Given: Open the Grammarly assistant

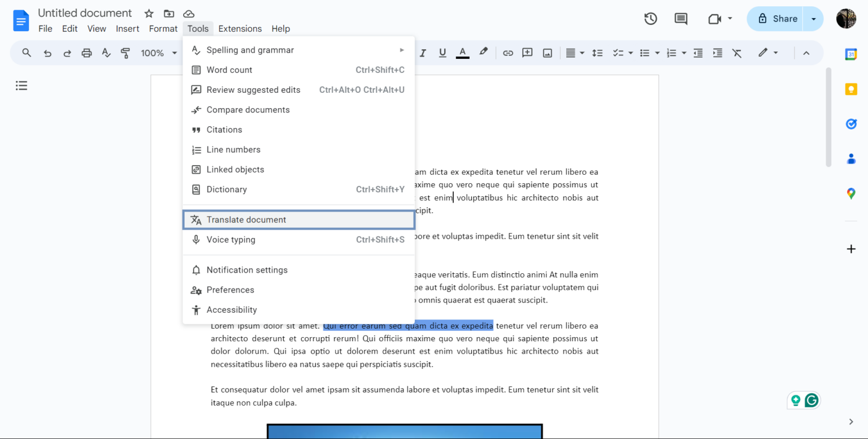Looking at the screenshot, I should coord(811,400).
